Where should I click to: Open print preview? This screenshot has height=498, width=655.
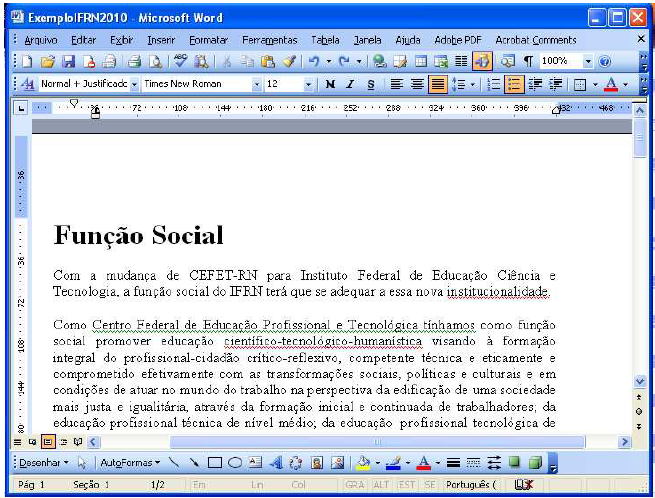[x=155, y=62]
